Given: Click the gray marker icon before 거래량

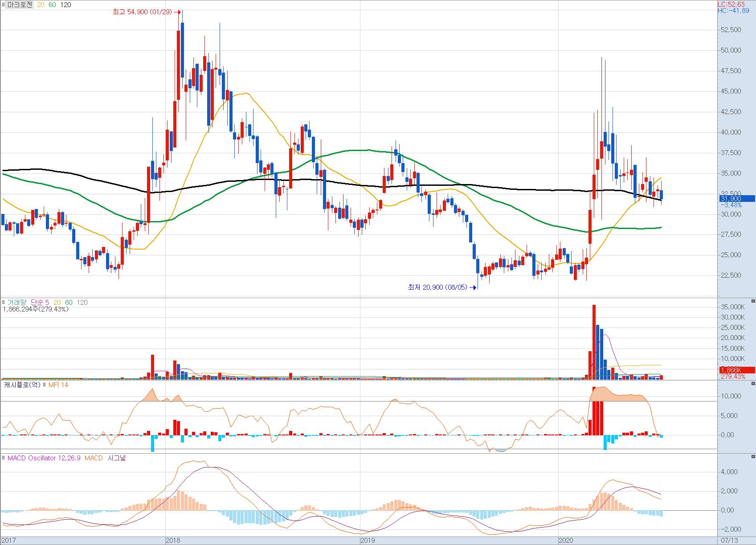Looking at the screenshot, I should click(x=4, y=302).
